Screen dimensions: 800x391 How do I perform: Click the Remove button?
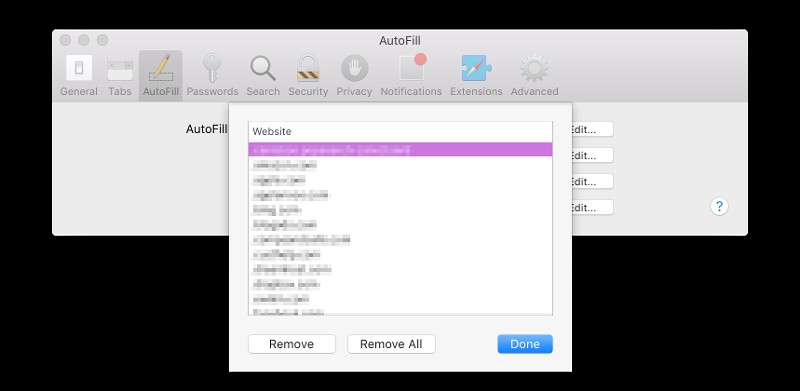pyautogui.click(x=292, y=344)
